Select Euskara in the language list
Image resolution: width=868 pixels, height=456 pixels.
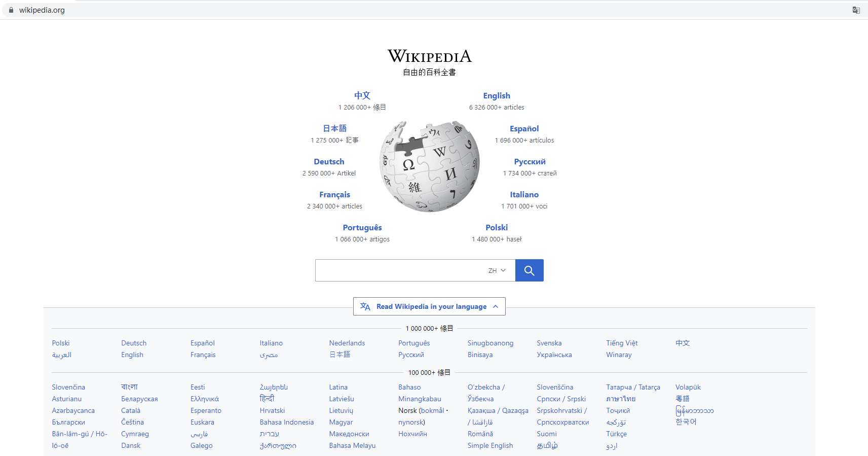point(202,423)
